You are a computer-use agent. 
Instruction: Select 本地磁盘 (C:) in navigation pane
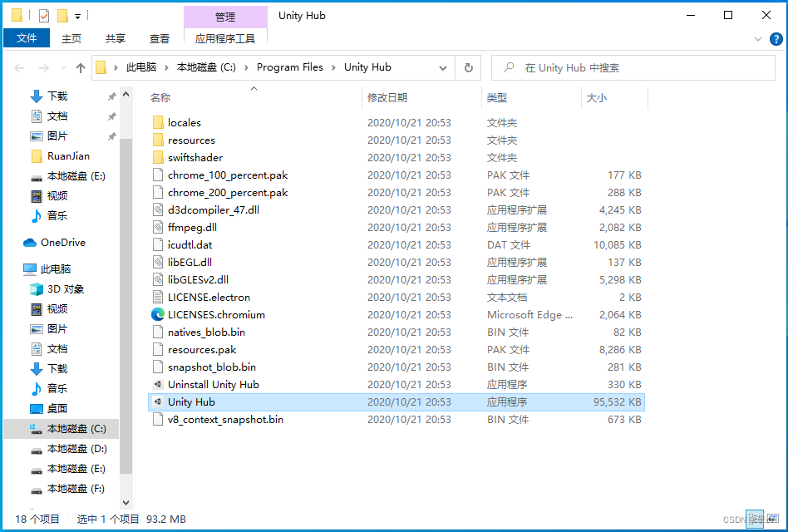coord(76,429)
